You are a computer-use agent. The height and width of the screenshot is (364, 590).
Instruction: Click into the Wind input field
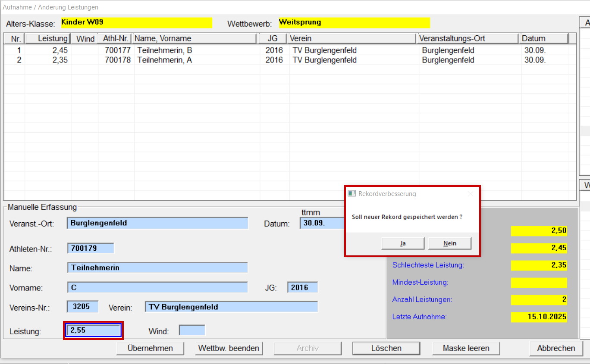pyautogui.click(x=192, y=330)
